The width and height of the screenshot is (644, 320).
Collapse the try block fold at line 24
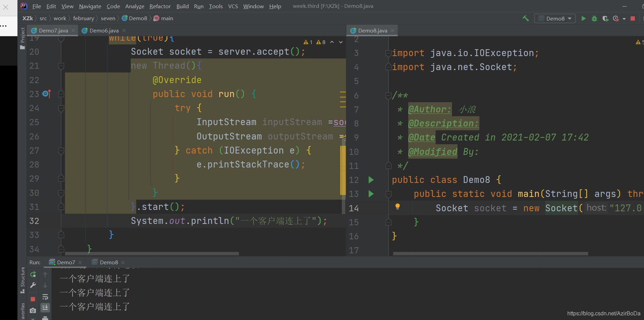(x=61, y=108)
